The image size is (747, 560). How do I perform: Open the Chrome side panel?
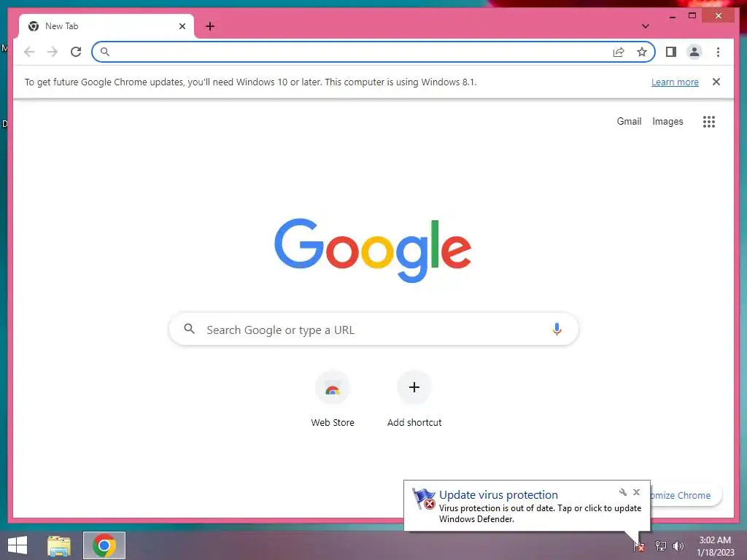coord(671,52)
